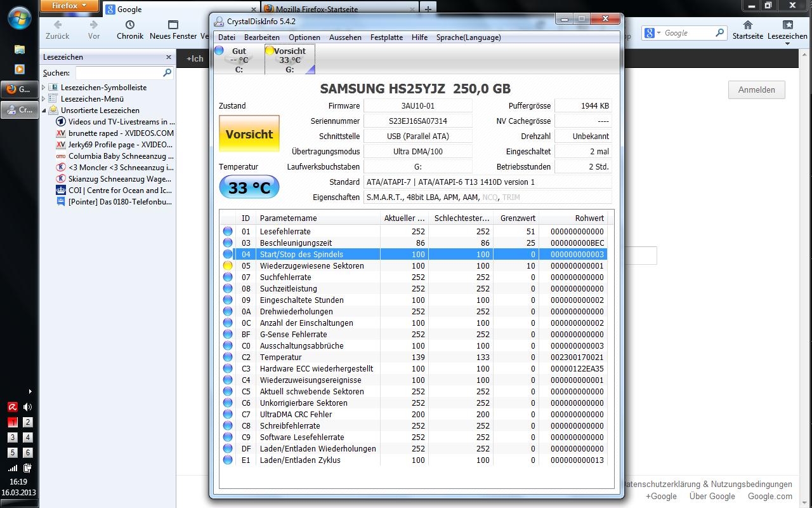Open the Festplatte menu
Viewport: 812px width, 508px height.
[x=386, y=37]
